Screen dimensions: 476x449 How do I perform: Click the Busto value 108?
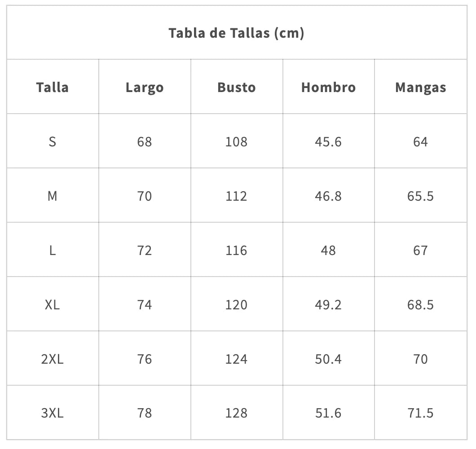237,142
